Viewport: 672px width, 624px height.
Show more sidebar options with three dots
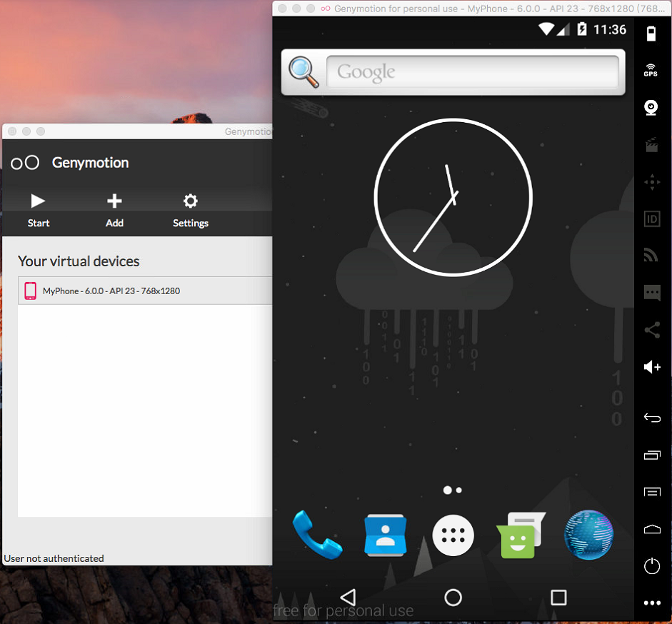tap(652, 603)
